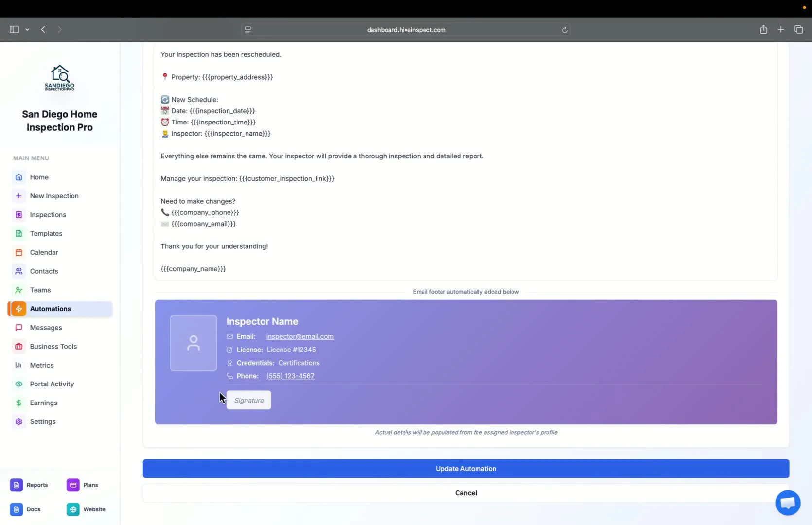This screenshot has width=812, height=525.
Task: Click the Signature placeholder
Action: coord(248,400)
